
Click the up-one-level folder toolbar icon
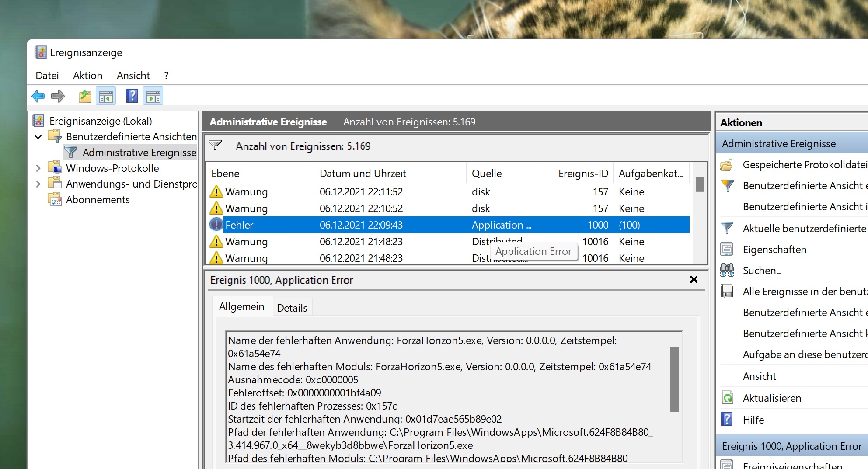click(85, 96)
